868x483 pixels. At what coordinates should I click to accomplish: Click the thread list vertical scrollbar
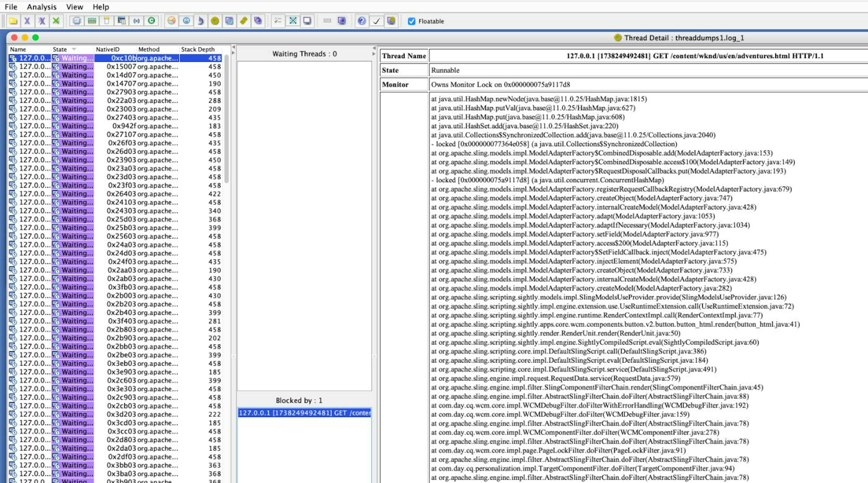tap(226, 118)
